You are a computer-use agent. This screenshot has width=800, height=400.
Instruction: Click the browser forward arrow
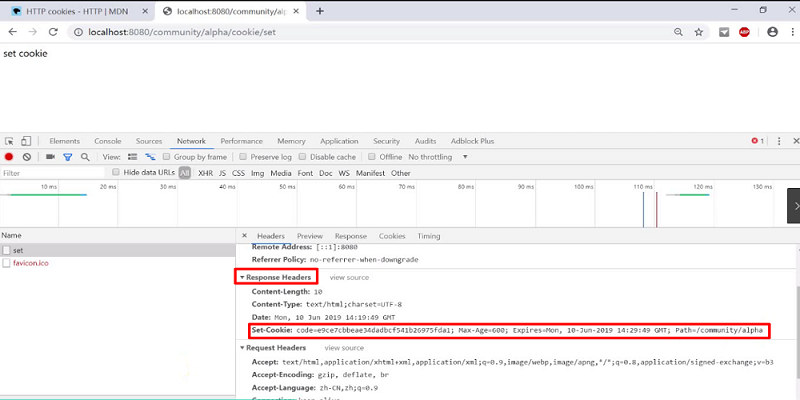coord(33,32)
